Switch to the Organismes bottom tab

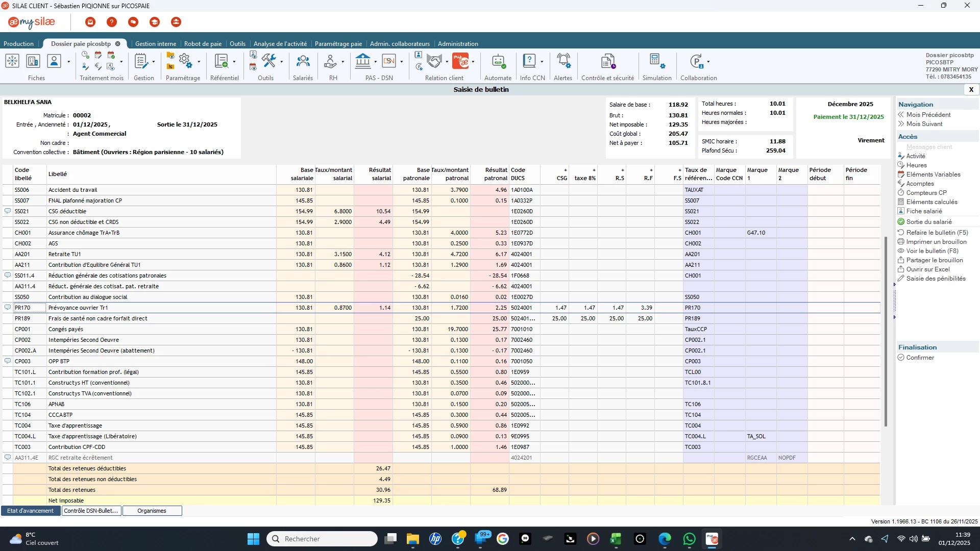tap(152, 511)
